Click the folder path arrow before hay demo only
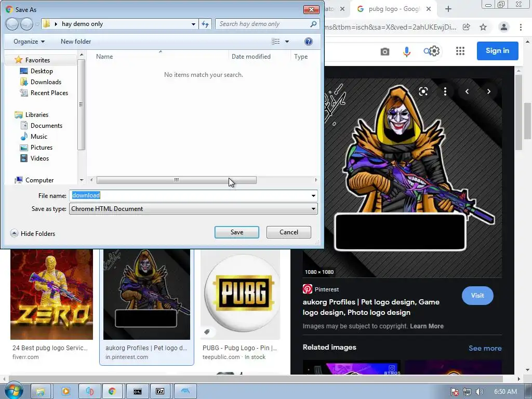The height and width of the screenshot is (399, 532). pyautogui.click(x=56, y=24)
